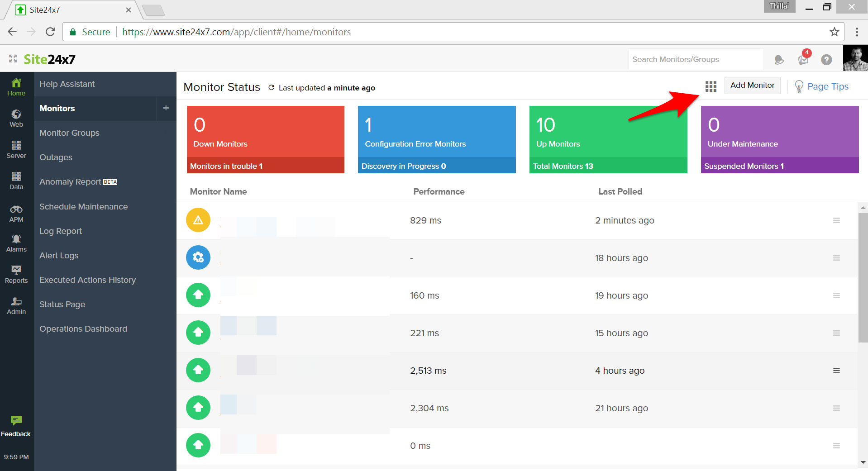Bookmark this page with the star icon
The height and width of the screenshot is (471, 868).
tap(834, 32)
